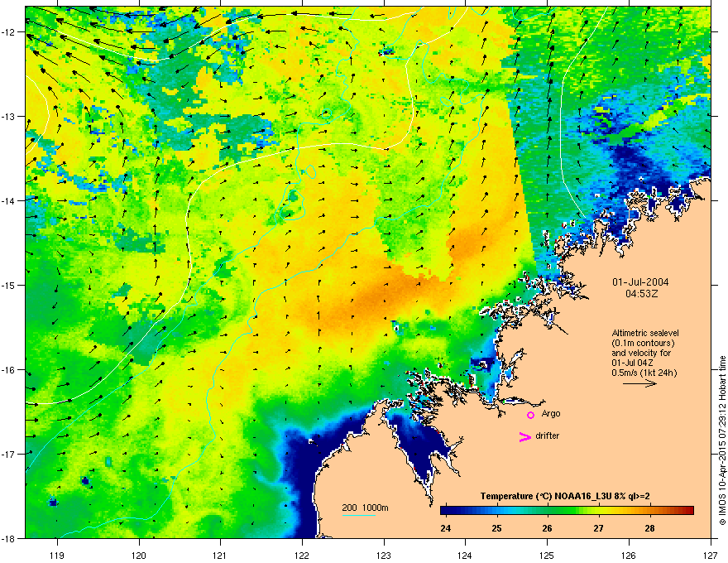Screen dimensions: 728x563
Task: Click the cyan bathymetry legend line
Action: point(359,515)
